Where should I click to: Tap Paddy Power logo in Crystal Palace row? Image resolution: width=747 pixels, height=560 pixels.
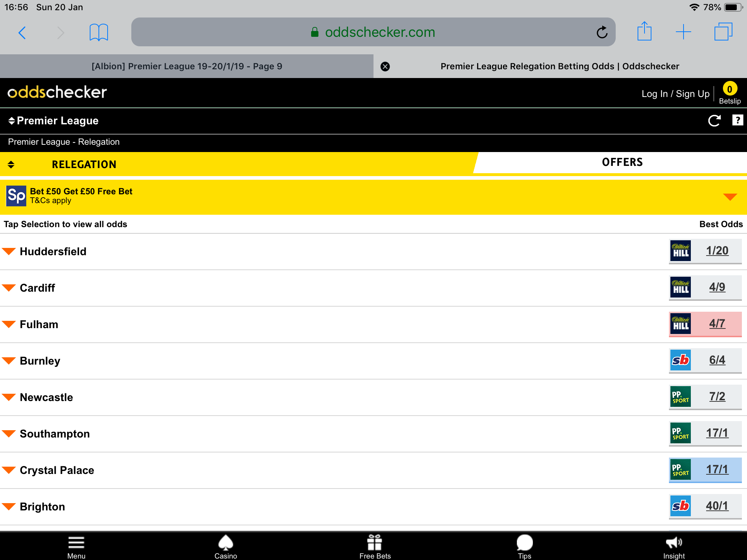click(x=681, y=470)
